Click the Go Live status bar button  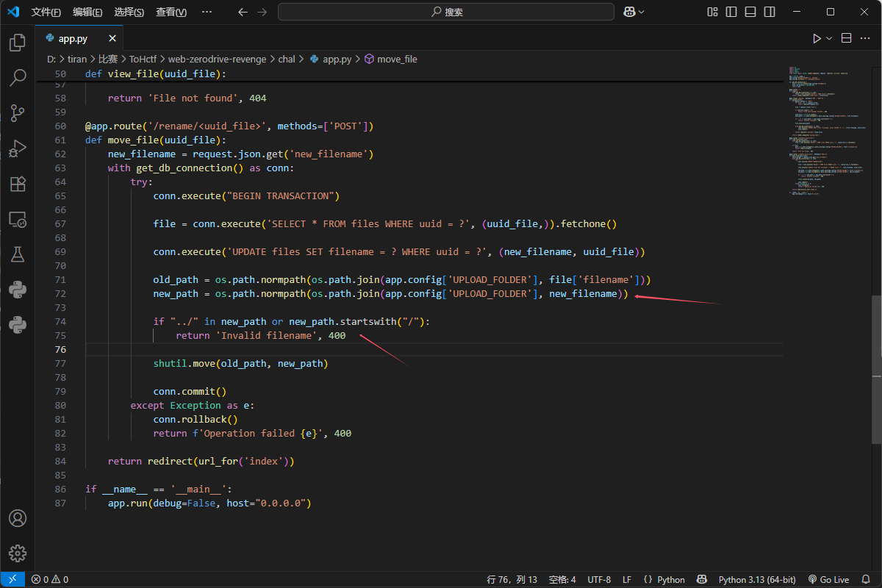coord(828,579)
